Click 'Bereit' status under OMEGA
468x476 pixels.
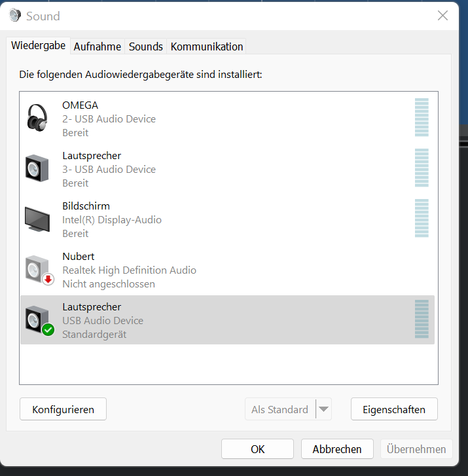click(75, 133)
